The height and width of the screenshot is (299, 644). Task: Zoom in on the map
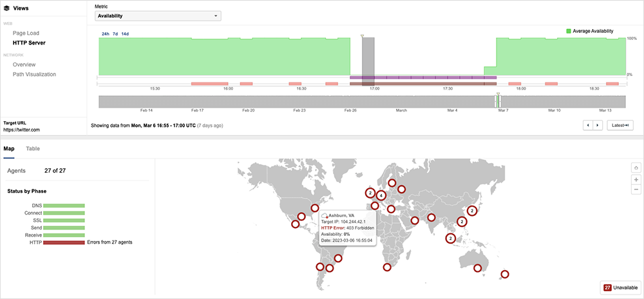click(636, 179)
